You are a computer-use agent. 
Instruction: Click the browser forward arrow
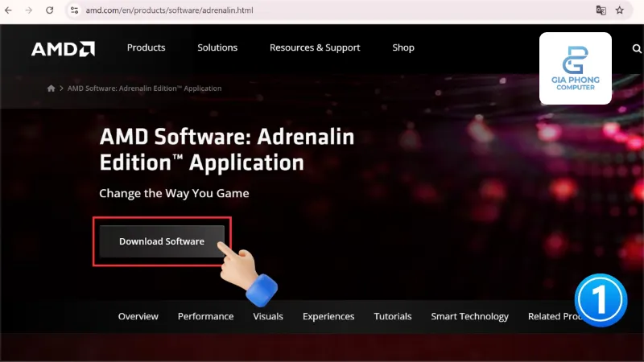pos(29,10)
